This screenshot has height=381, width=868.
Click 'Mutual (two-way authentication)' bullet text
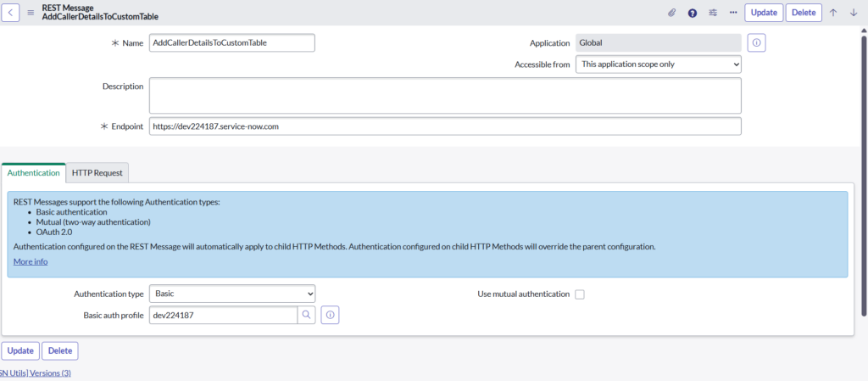coord(93,222)
